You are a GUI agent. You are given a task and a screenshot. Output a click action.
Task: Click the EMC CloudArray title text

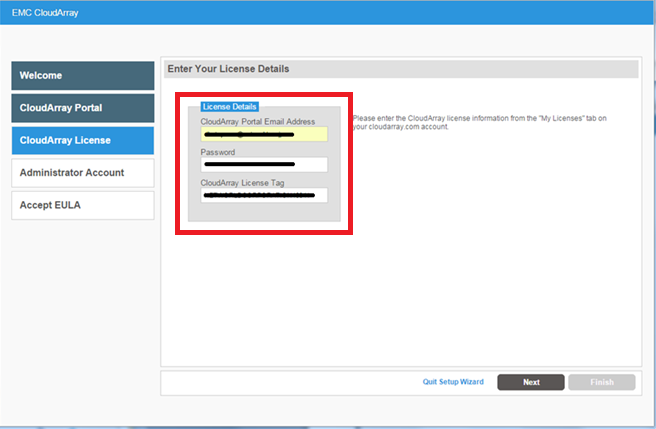tap(45, 13)
